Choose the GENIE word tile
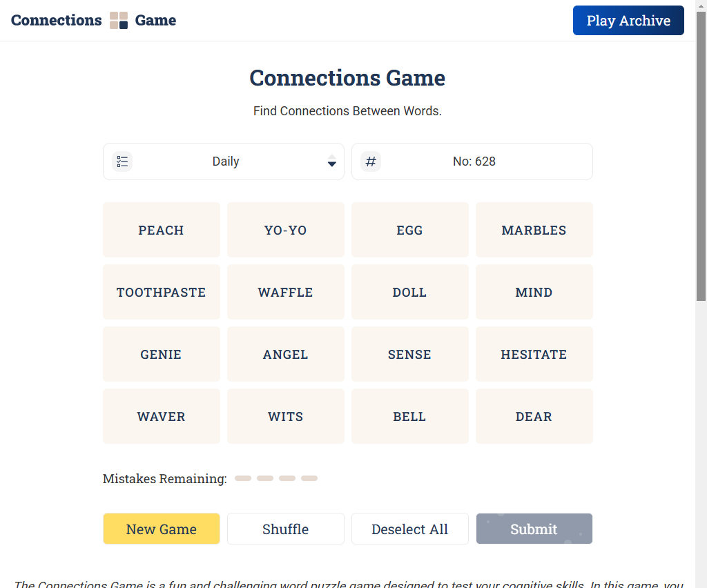The height and width of the screenshot is (588, 707). pos(161,354)
